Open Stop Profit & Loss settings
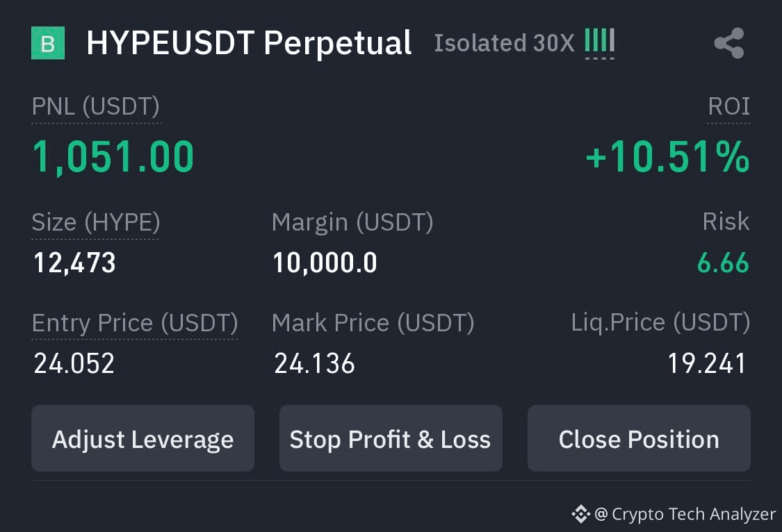This screenshot has width=782, height=532. tap(391, 438)
